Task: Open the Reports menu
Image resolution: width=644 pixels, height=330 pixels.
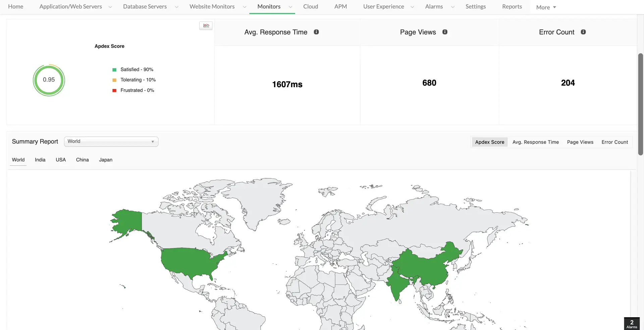Action: pos(512,7)
